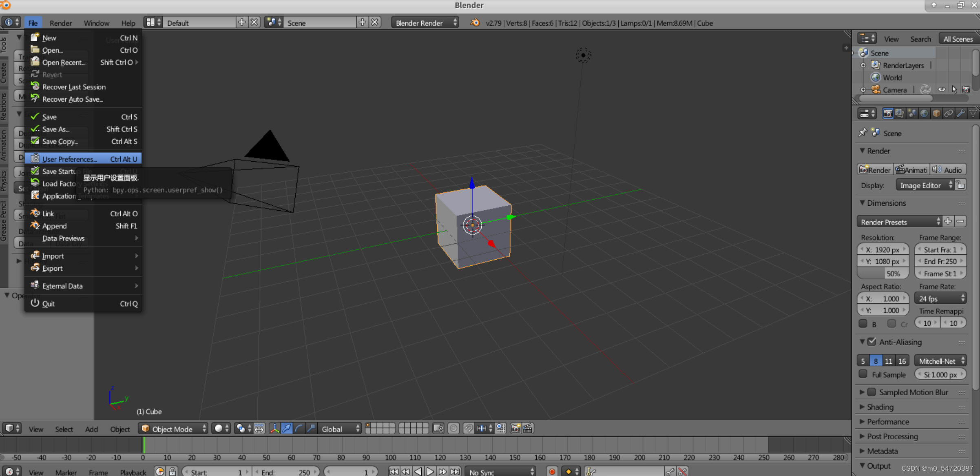Open the 24 fps frame rate dropdown
The image size is (980, 476).
[x=940, y=298]
